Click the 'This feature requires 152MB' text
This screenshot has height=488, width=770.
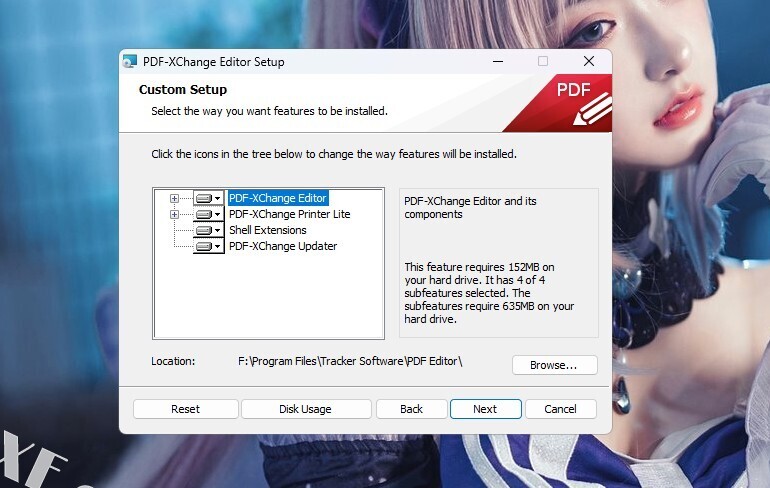tap(489, 293)
